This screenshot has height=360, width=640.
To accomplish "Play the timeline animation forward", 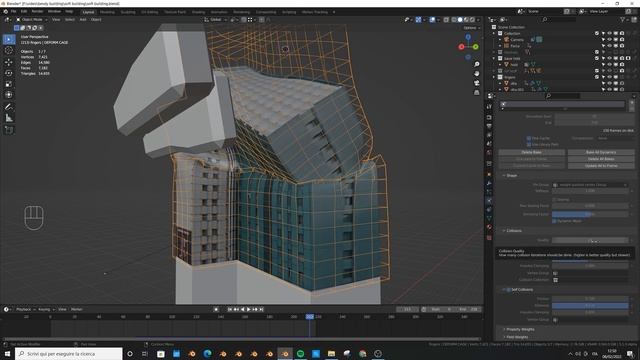I will point(249,309).
